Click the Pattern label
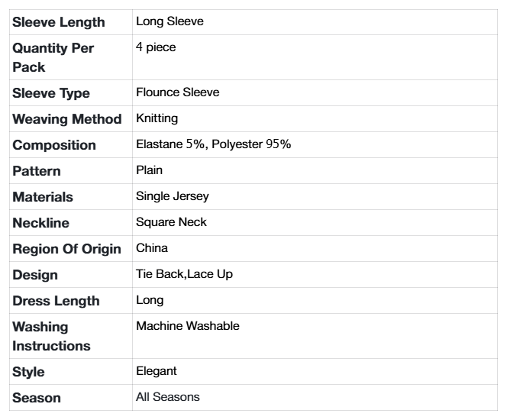The width and height of the screenshot is (507, 420). (x=37, y=171)
